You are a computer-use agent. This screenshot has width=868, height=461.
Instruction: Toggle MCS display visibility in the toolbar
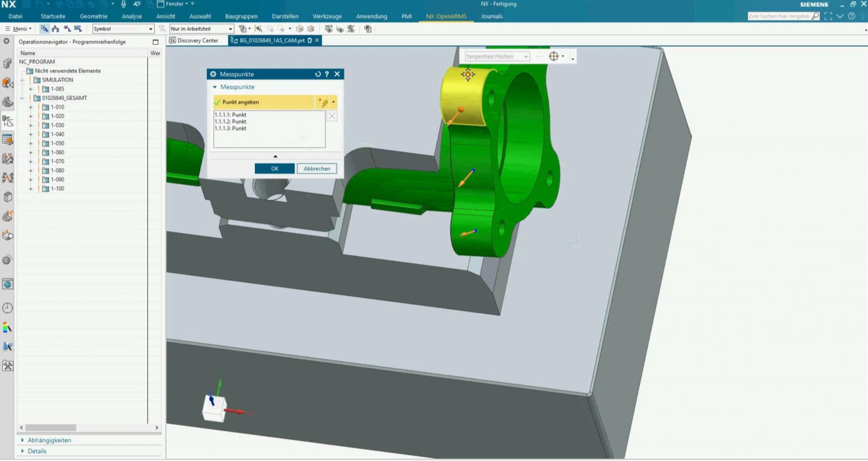coord(328,29)
